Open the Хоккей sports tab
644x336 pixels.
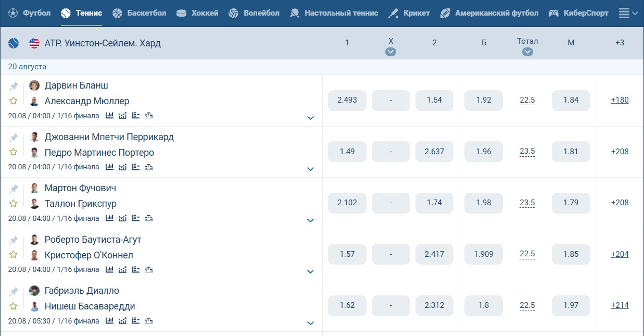coord(197,13)
